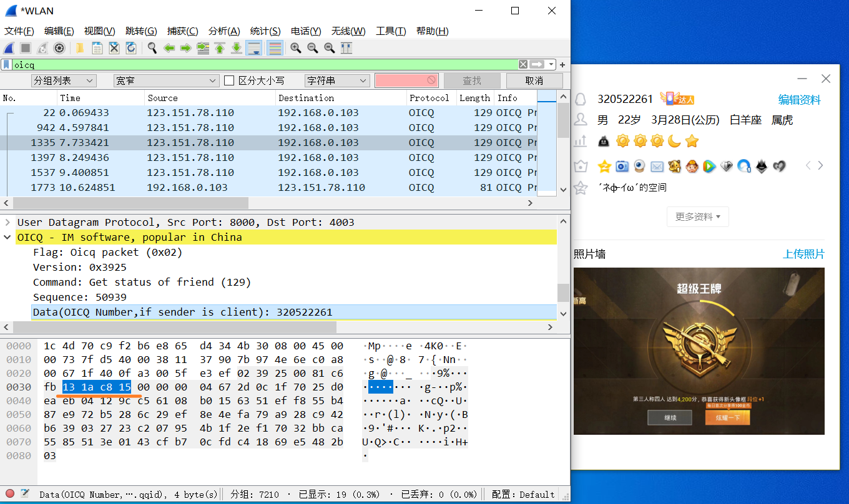The height and width of the screenshot is (504, 849).
Task: Jump to the last packet in the list
Action: coord(236,48)
